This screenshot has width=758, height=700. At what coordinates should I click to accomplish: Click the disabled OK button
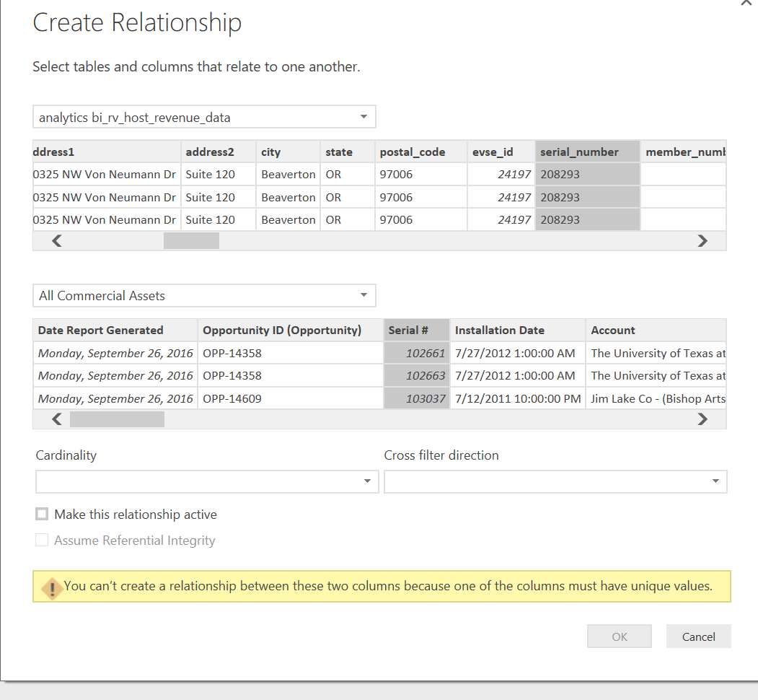click(620, 636)
